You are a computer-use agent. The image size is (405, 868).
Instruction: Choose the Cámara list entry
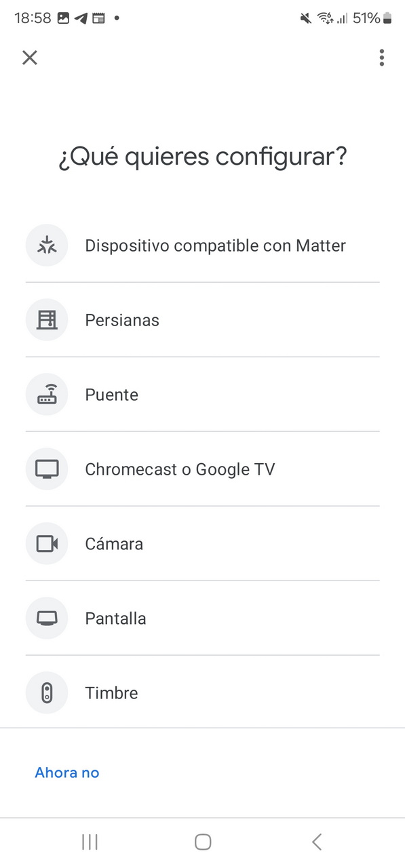[x=202, y=544]
